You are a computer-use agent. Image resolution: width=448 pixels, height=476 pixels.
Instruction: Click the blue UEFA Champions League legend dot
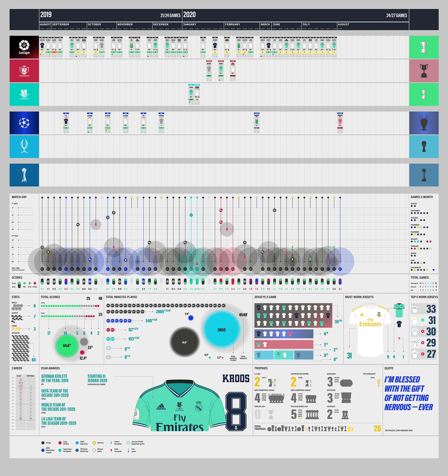(x=43, y=450)
